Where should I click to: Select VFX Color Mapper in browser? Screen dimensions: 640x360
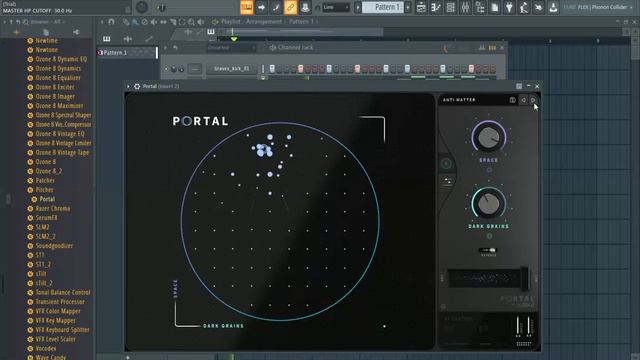[58, 311]
